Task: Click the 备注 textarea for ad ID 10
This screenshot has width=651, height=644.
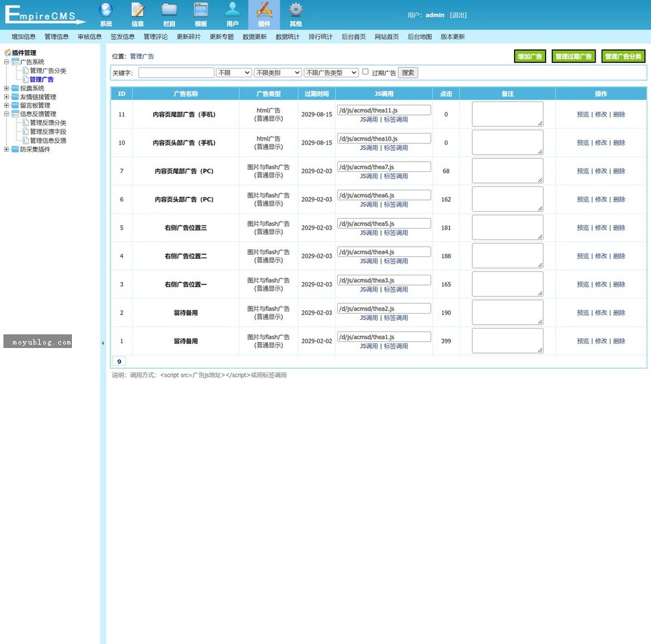Action: [x=507, y=142]
